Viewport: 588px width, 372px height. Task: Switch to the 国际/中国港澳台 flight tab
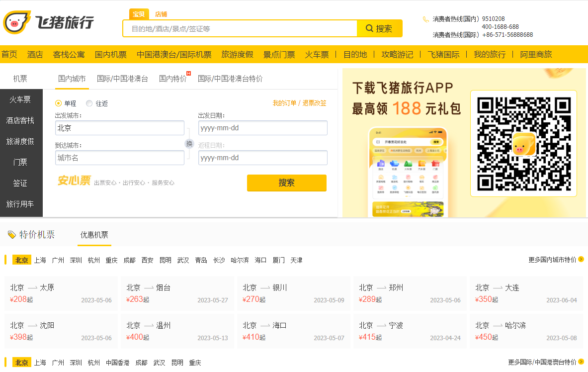tap(122, 79)
